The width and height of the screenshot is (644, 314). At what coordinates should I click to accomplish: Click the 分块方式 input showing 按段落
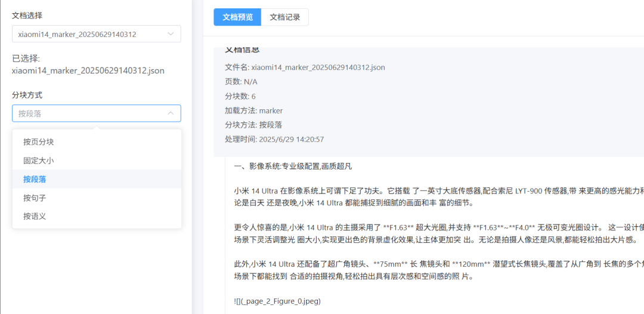pyautogui.click(x=97, y=113)
